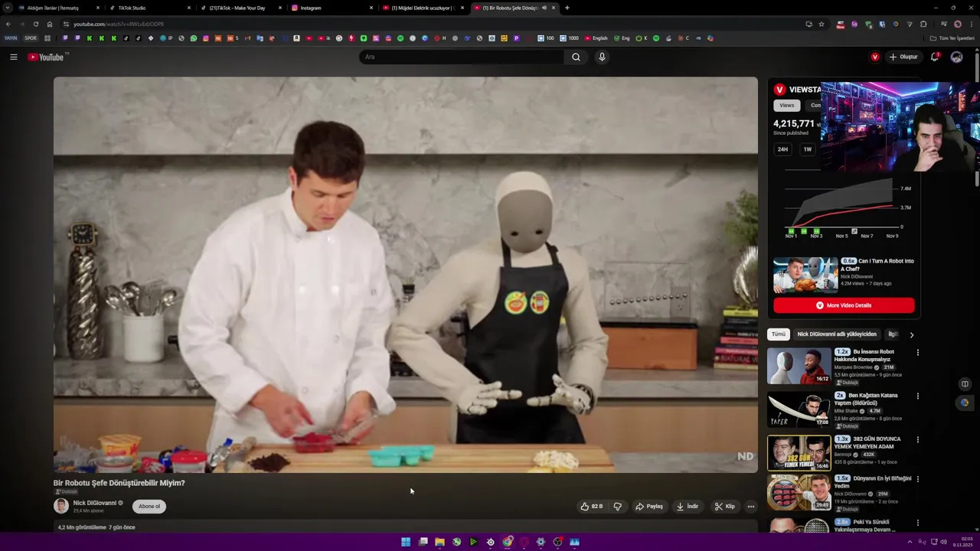Select the Views tab in Viewstats panel
This screenshot has width=980, height=551.
pyautogui.click(x=786, y=106)
